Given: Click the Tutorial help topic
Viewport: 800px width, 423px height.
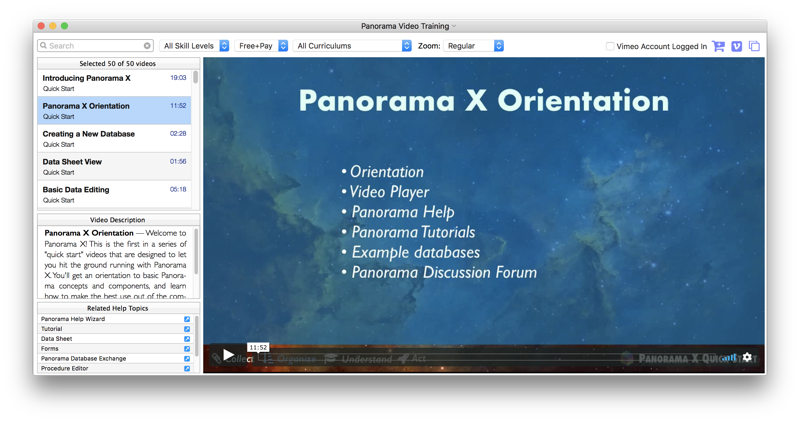Looking at the screenshot, I should pyautogui.click(x=52, y=329).
